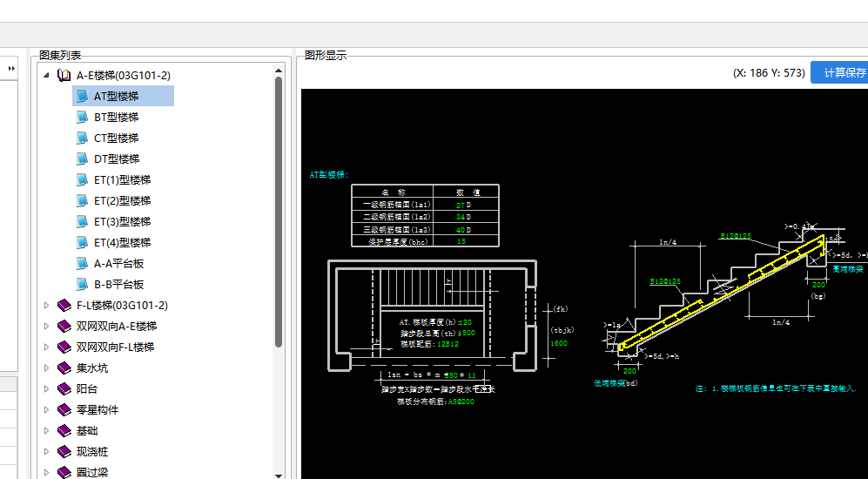
Task: Click the open book icon of A-E楼梯(03G101-2)
Action: (64, 75)
